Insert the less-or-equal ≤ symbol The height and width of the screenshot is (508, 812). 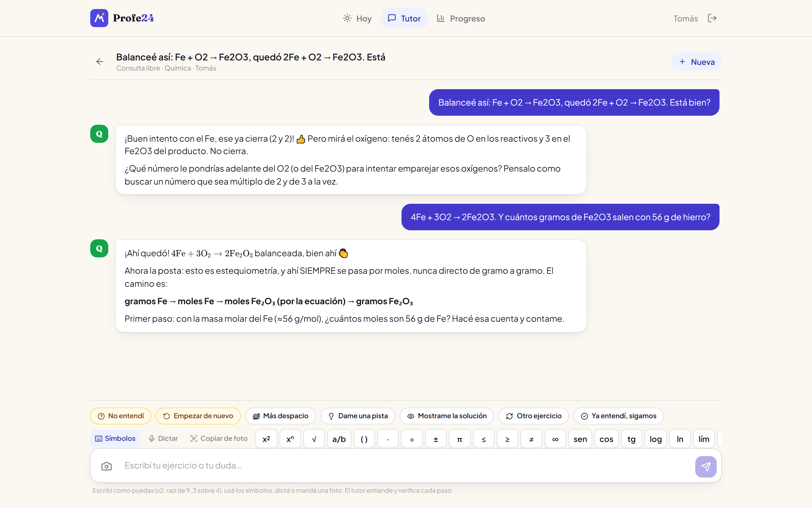tap(484, 439)
